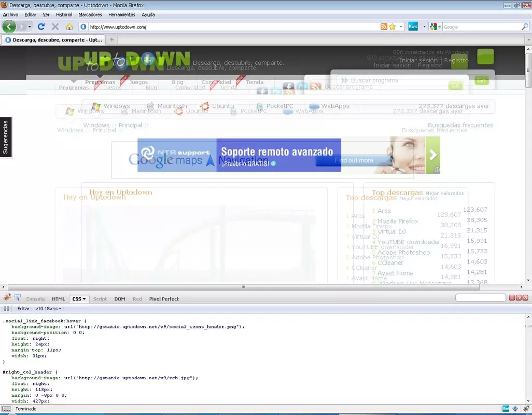
Task: Click the Terminado status text
Action: [26, 409]
